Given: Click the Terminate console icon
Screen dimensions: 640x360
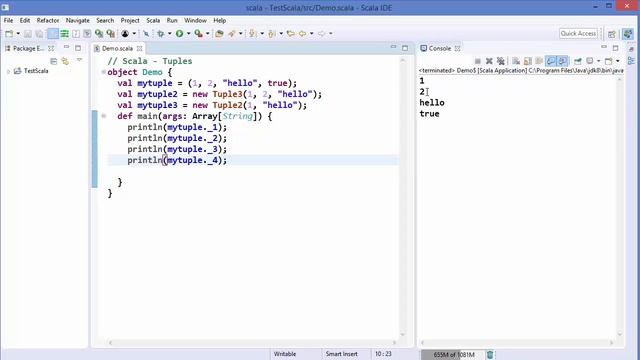Looking at the screenshot, I should point(478,61).
